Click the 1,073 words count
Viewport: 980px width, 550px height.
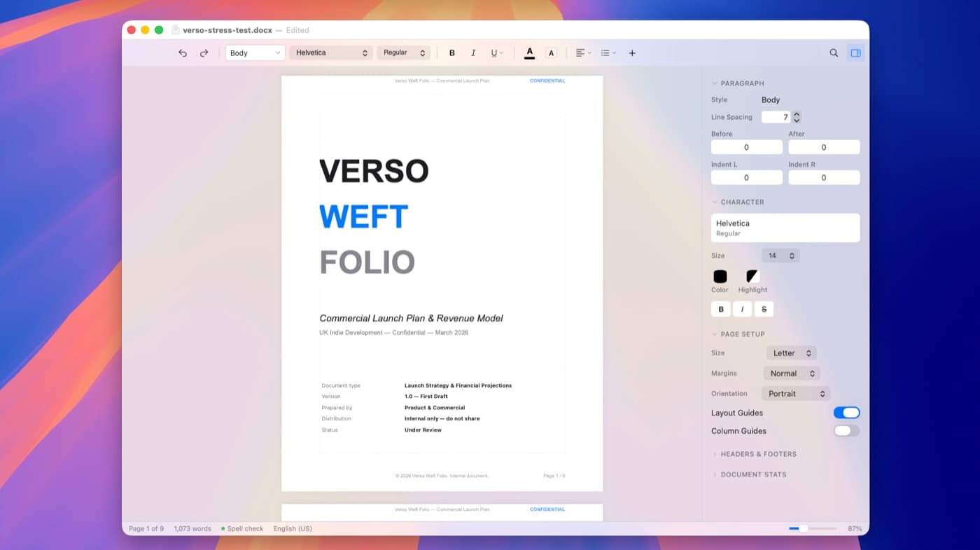click(x=192, y=528)
